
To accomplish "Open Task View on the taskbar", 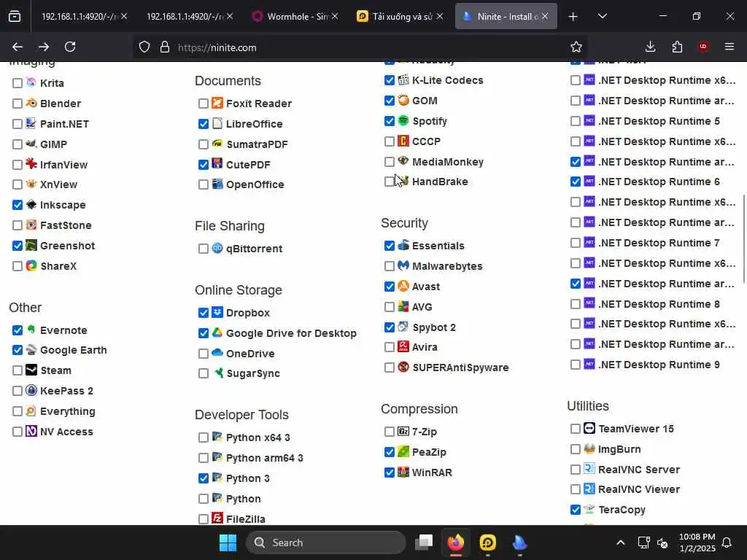I will point(424,542).
